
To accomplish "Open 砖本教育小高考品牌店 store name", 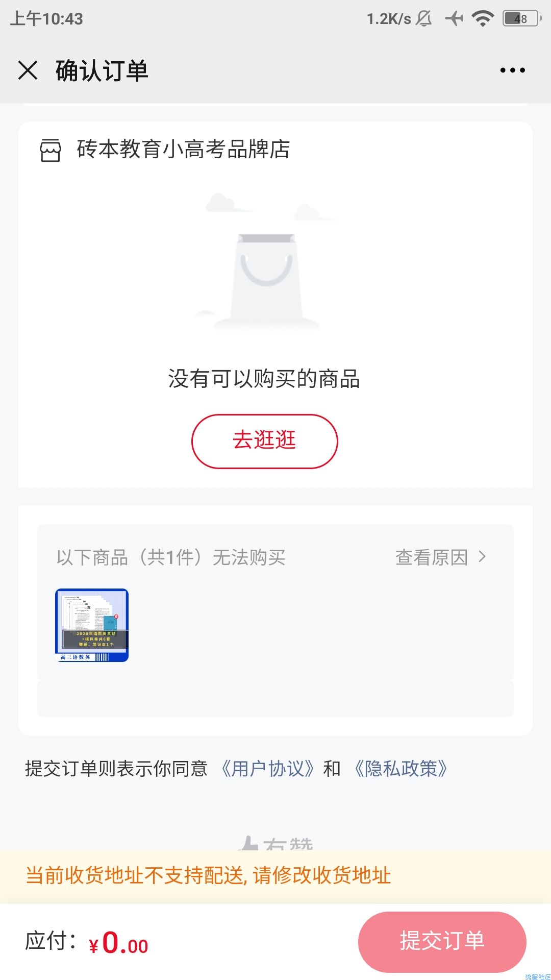I will point(183,149).
